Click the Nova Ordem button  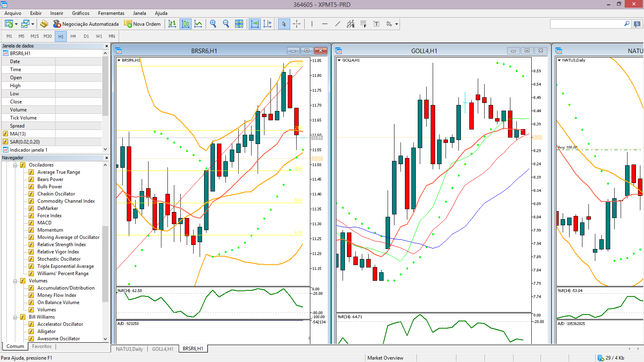142,24
